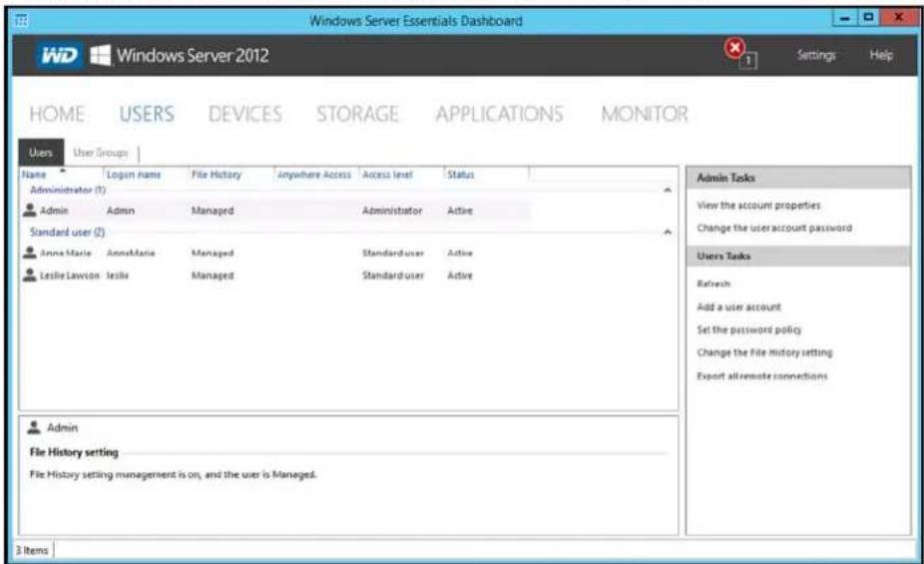Sort by Status column
This screenshot has height=564, width=924.
[x=460, y=175]
